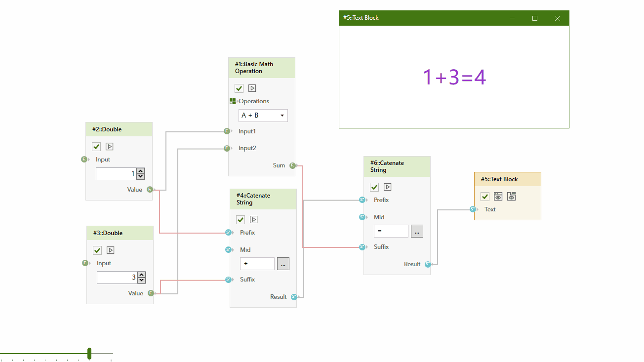Increase the #3 Double value with up arrow
This screenshot has width=644, height=362.
click(142, 275)
